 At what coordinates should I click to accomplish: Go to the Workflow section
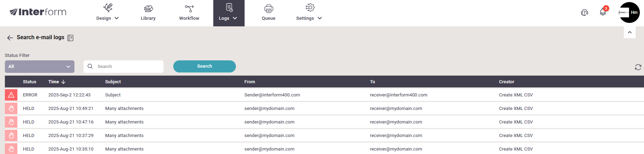pyautogui.click(x=189, y=12)
